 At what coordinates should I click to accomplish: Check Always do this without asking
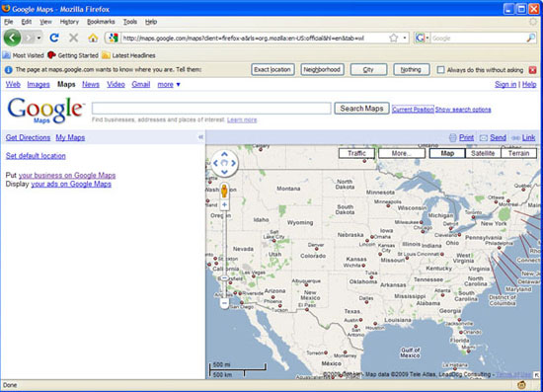440,70
